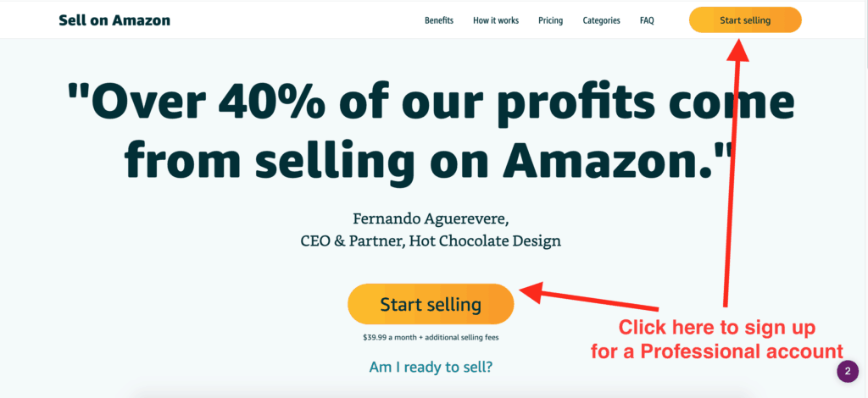Click the red "Click here to sign up" annotation

(716, 328)
